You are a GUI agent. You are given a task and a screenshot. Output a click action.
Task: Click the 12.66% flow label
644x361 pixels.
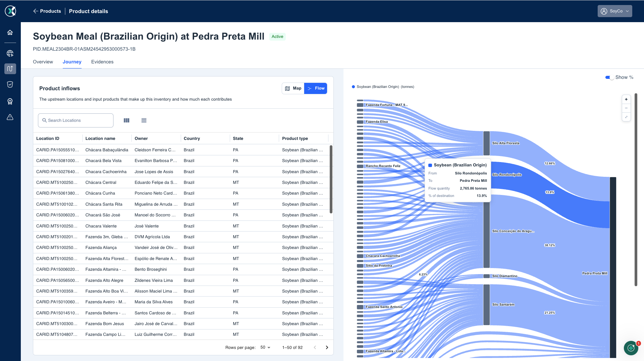(550, 163)
